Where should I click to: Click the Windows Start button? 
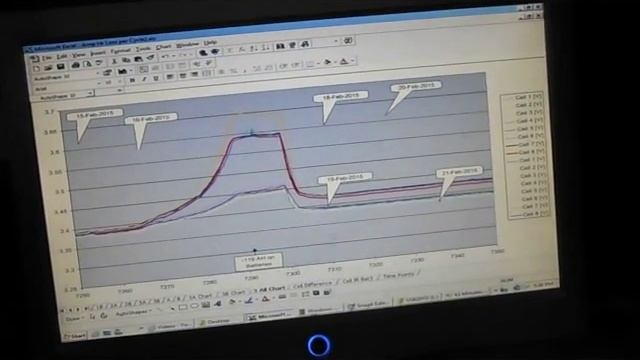point(75,336)
